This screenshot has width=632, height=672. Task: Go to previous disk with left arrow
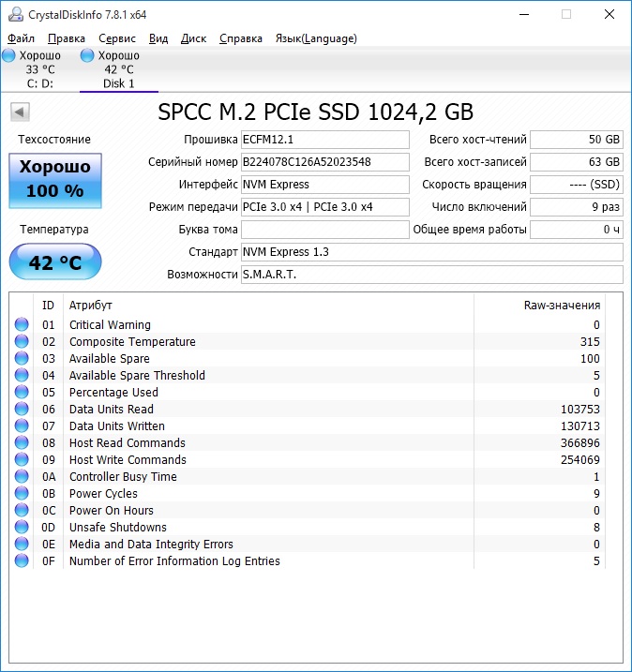tap(20, 112)
